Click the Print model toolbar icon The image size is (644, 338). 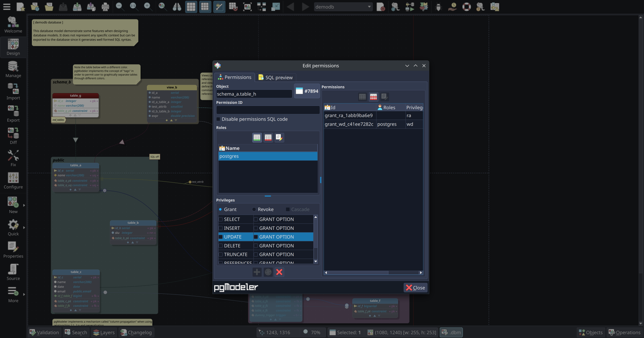pyautogui.click(x=105, y=7)
